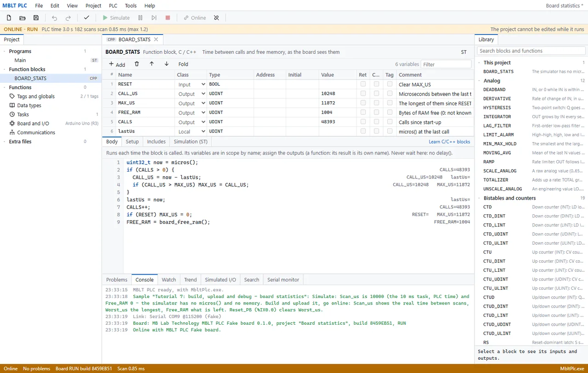The width and height of the screenshot is (588, 373).
Task: Open Board and I/O in project tree
Action: [33, 124]
